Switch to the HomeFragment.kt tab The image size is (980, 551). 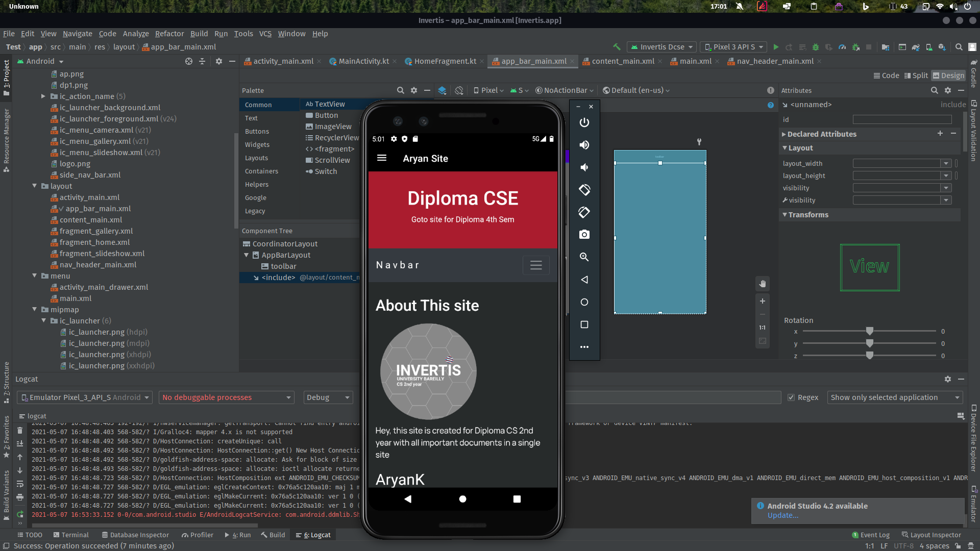tap(444, 61)
